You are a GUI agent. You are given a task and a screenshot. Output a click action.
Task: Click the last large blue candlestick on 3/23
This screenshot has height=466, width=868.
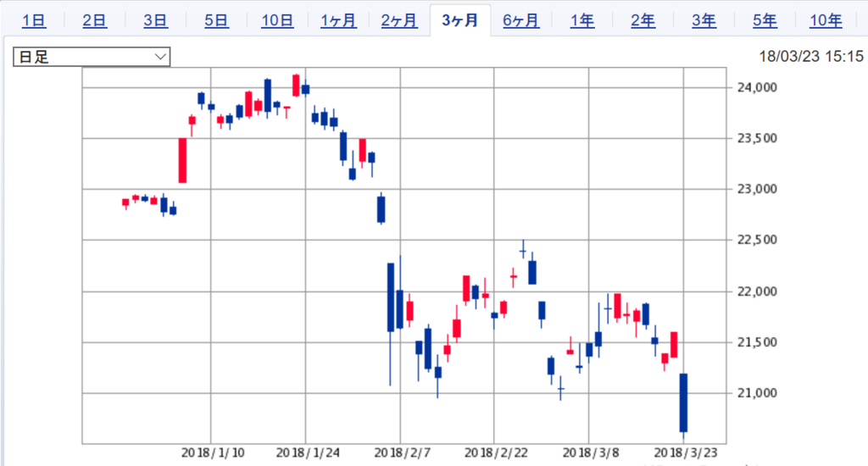(684, 403)
